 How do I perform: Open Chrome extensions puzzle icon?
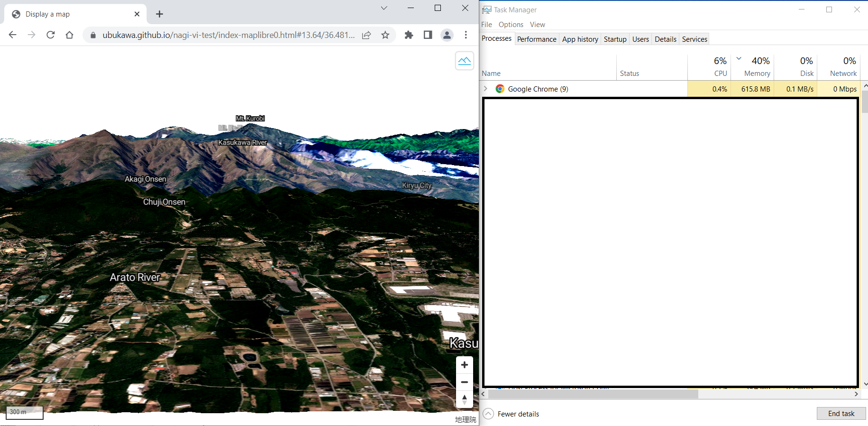409,35
